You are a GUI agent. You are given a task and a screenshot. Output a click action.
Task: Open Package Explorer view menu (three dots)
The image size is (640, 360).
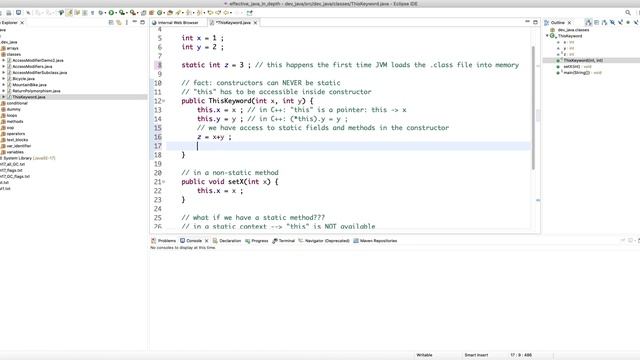point(127,22)
